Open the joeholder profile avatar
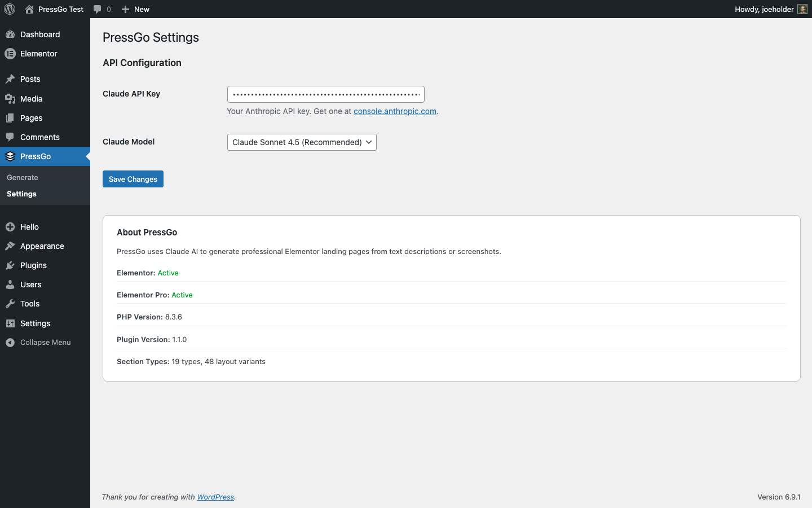Image resolution: width=812 pixels, height=508 pixels. click(x=801, y=9)
